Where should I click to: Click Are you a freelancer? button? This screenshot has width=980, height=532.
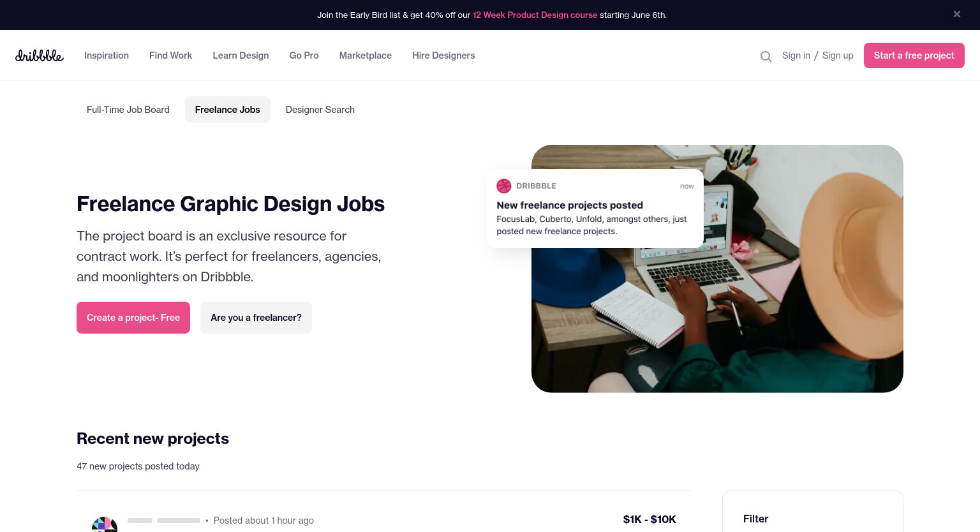point(256,318)
